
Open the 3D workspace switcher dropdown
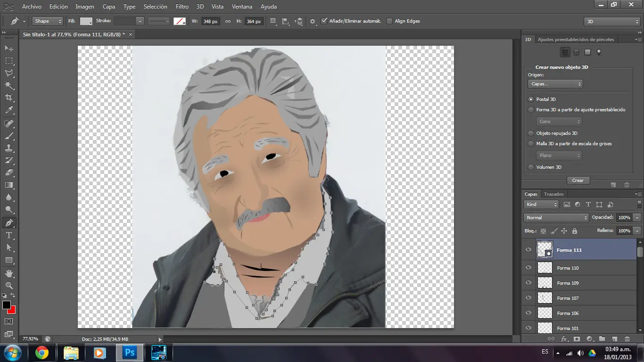[x=612, y=22]
